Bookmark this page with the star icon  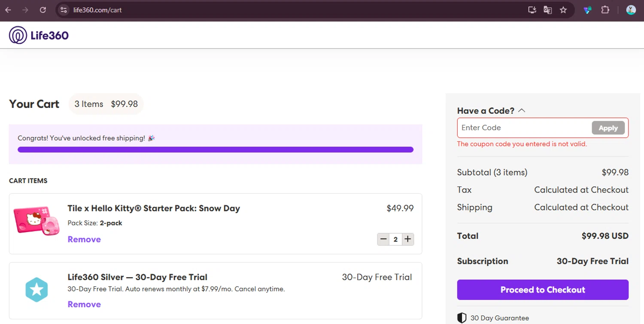tap(563, 10)
